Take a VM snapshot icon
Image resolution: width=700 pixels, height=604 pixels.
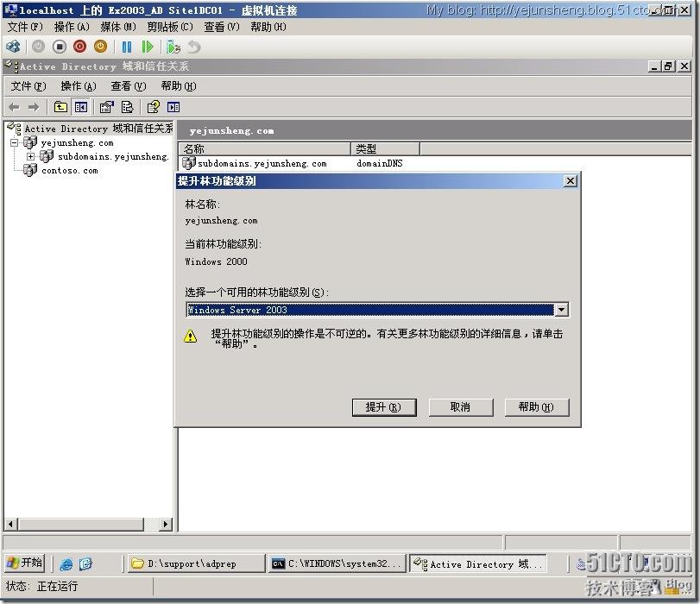pyautogui.click(x=173, y=47)
